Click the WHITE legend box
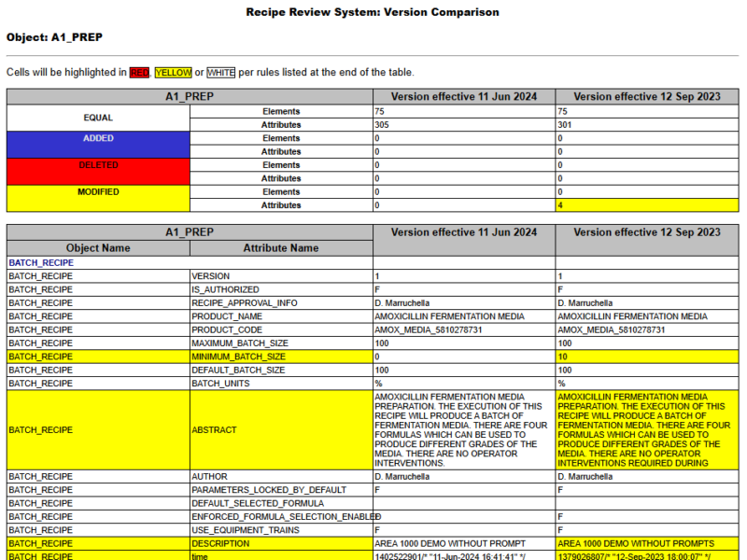 tap(221, 73)
